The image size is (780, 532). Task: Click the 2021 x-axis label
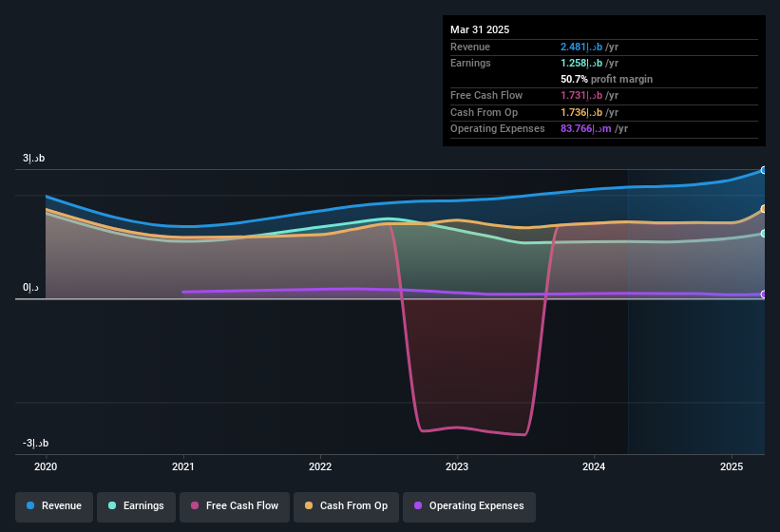click(183, 466)
